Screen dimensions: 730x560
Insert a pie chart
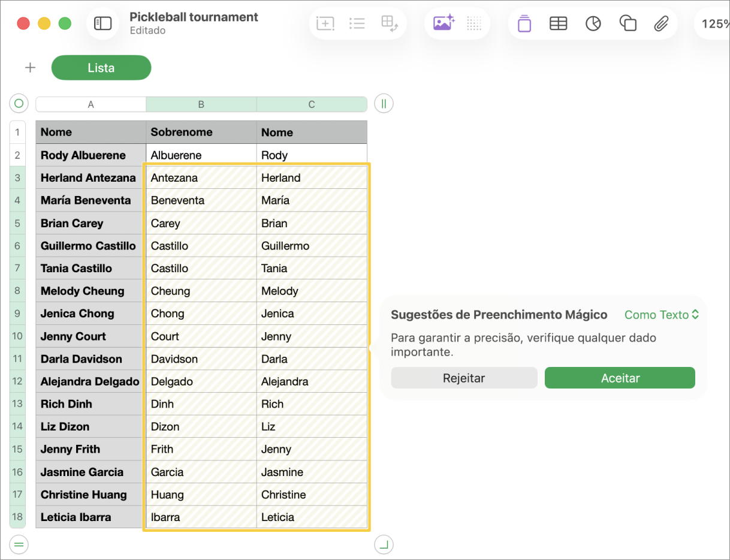tap(593, 23)
